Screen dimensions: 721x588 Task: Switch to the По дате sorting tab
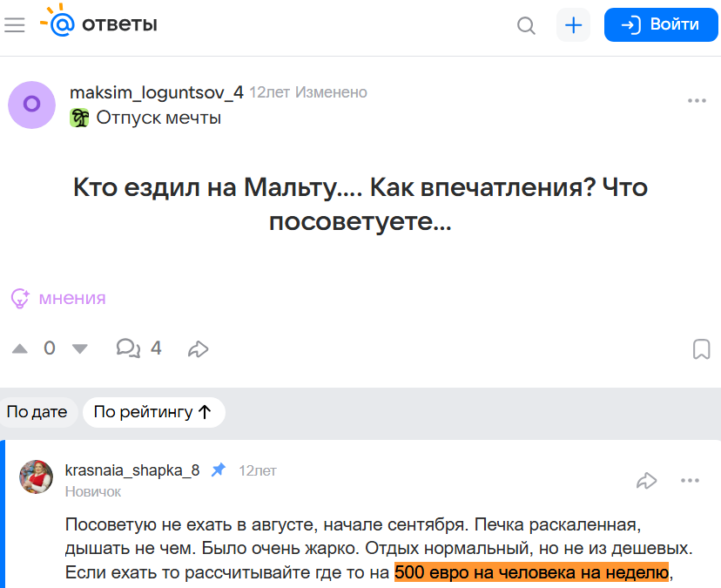[37, 412]
